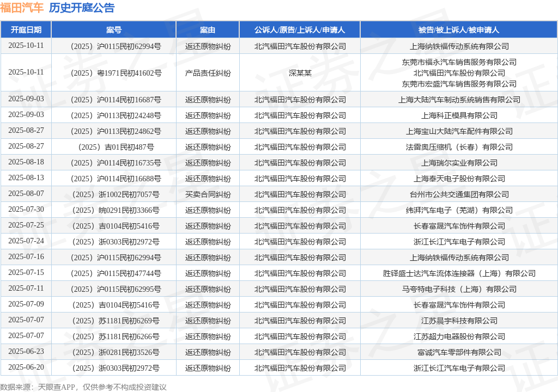The width and height of the screenshot is (558, 392).
Task: Click hearing date 2025-08-13
Action: click(26, 177)
